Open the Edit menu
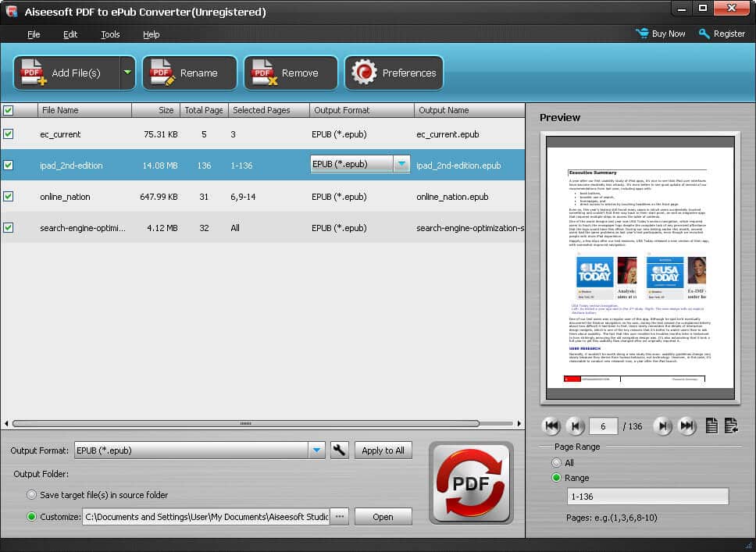 [x=70, y=34]
